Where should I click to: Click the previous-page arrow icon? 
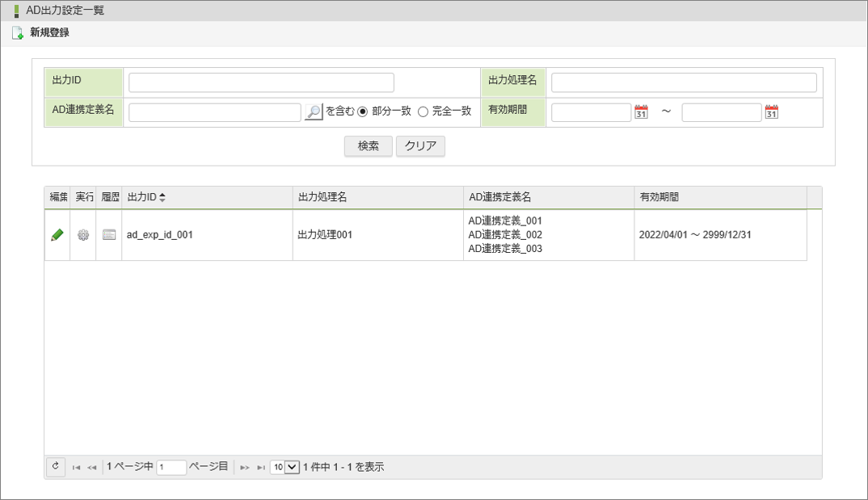click(x=91, y=467)
